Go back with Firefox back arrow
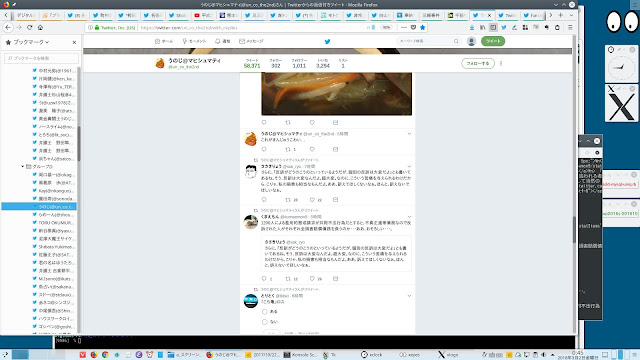This screenshot has width=640, height=360. tap(8, 27)
